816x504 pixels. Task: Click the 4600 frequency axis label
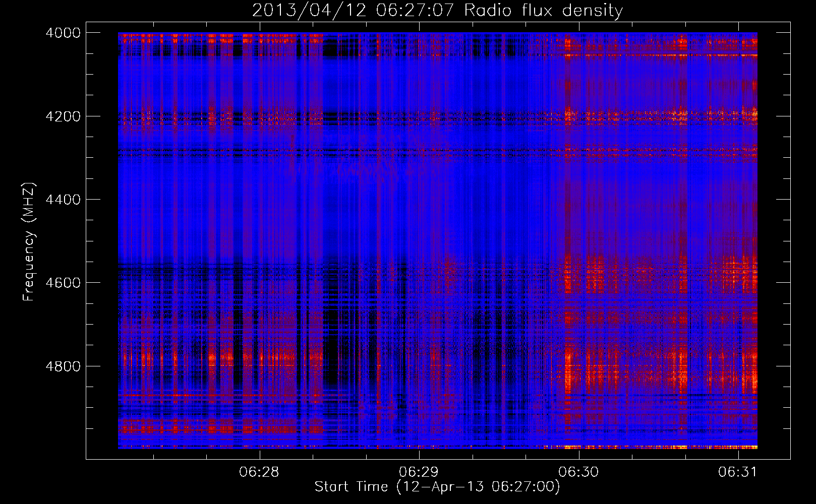coord(64,283)
